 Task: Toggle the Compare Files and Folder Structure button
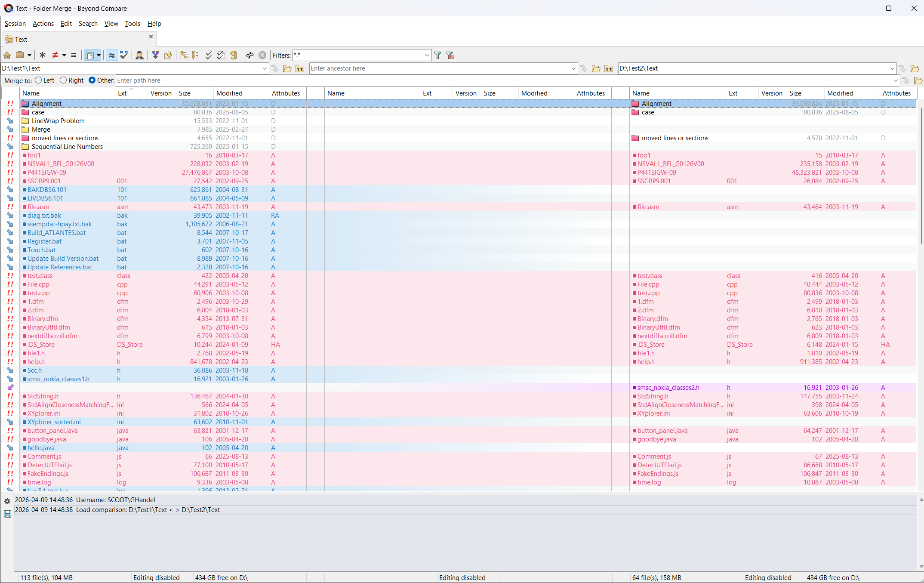(89, 55)
